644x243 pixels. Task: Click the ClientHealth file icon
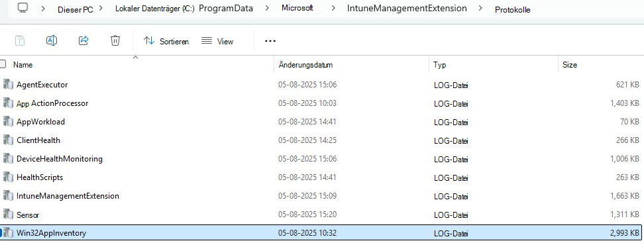(x=8, y=140)
